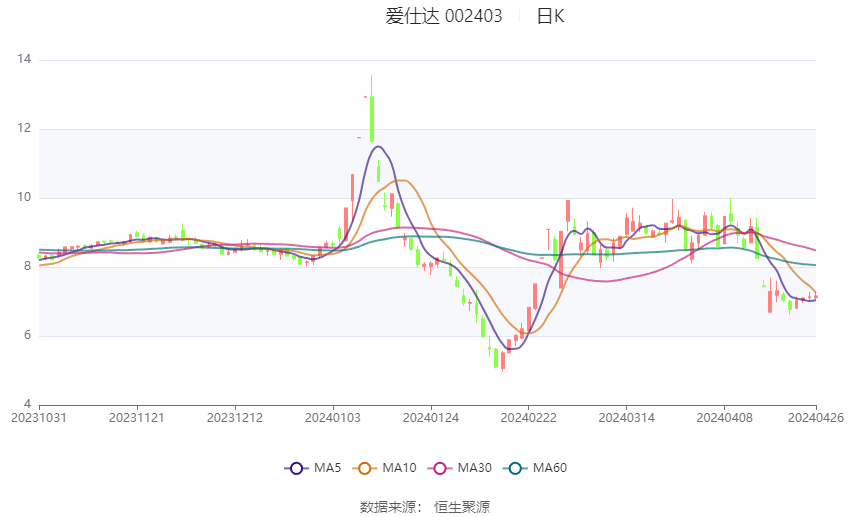Toggle the MA60 legend entry
The image size is (850, 517).
[535, 468]
